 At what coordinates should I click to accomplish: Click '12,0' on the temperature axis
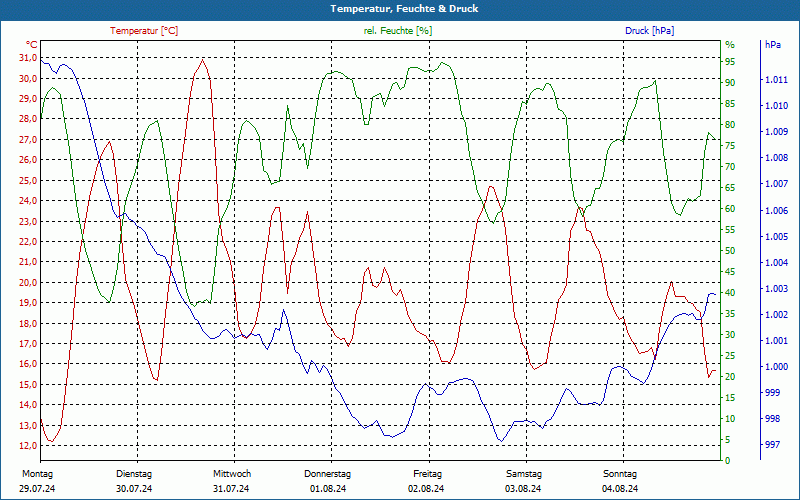[x=29, y=445]
